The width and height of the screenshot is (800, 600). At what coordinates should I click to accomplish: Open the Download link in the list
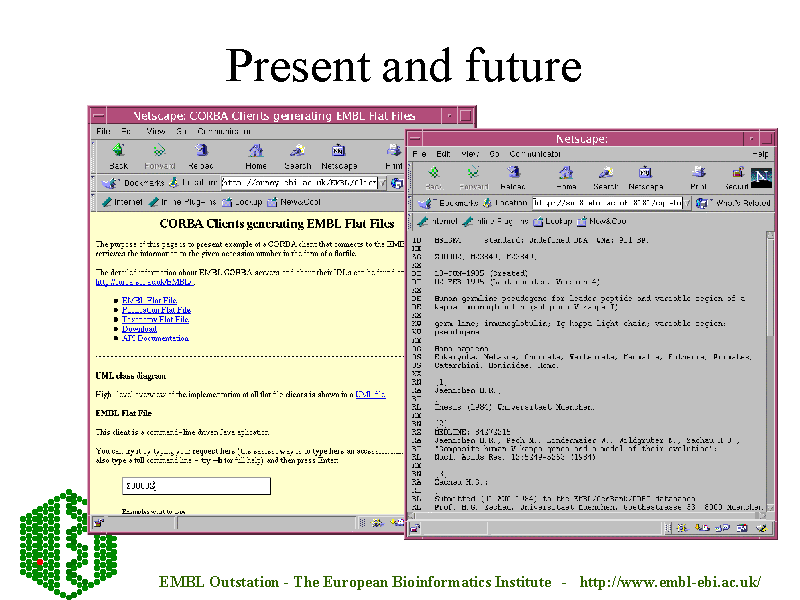pos(139,329)
